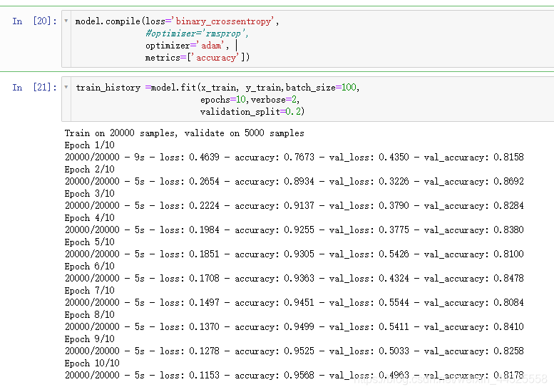The image size is (554, 392).
Task: Click the result line with loss: 0.1497
Action: [x=294, y=303]
